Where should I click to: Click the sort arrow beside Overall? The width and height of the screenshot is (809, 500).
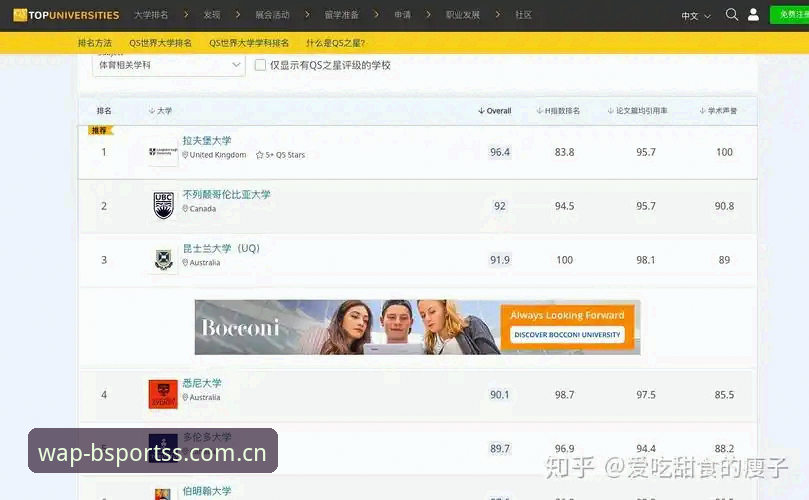click(x=481, y=111)
